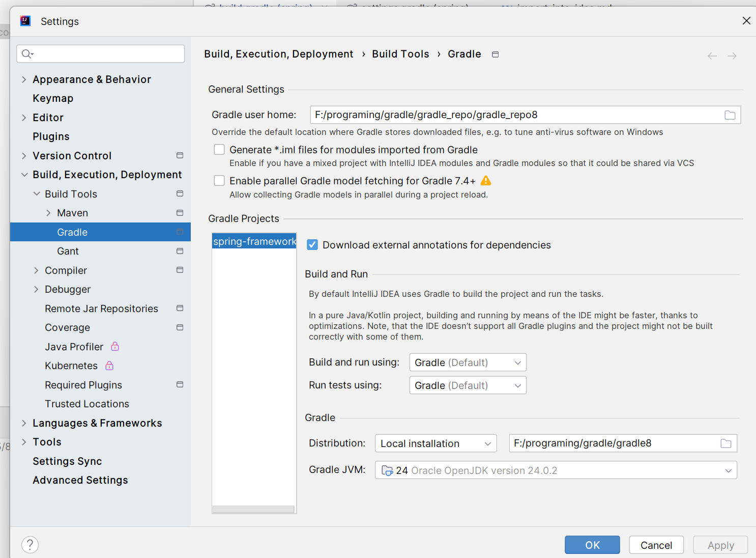The height and width of the screenshot is (558, 756).
Task: Open the Distribution Local installation dropdown
Action: 435,443
